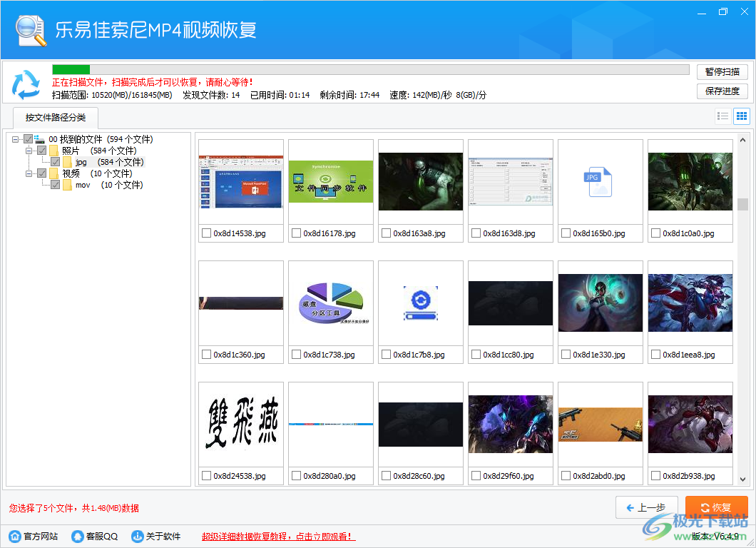Image resolution: width=756 pixels, height=548 pixels.
Task: Click the 暂停扫描 button
Action: click(x=722, y=72)
